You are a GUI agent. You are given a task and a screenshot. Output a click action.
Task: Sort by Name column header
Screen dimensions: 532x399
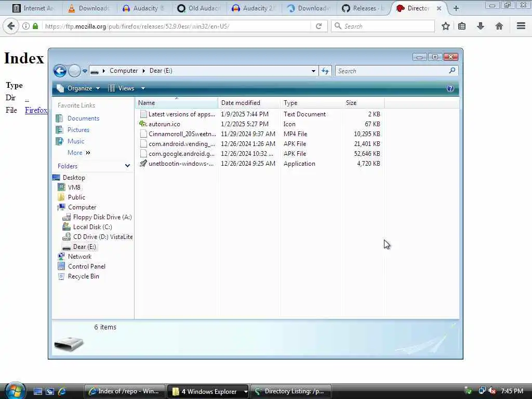[177, 103]
